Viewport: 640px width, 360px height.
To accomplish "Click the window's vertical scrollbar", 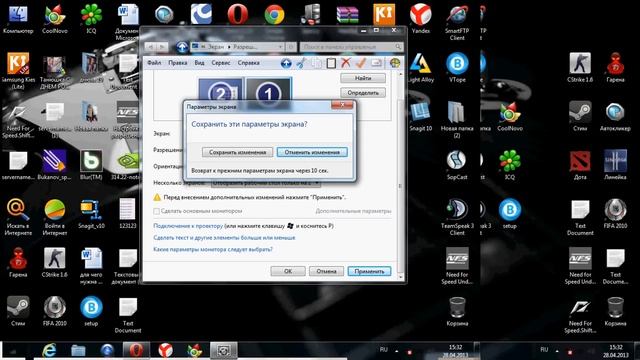I will point(400,176).
